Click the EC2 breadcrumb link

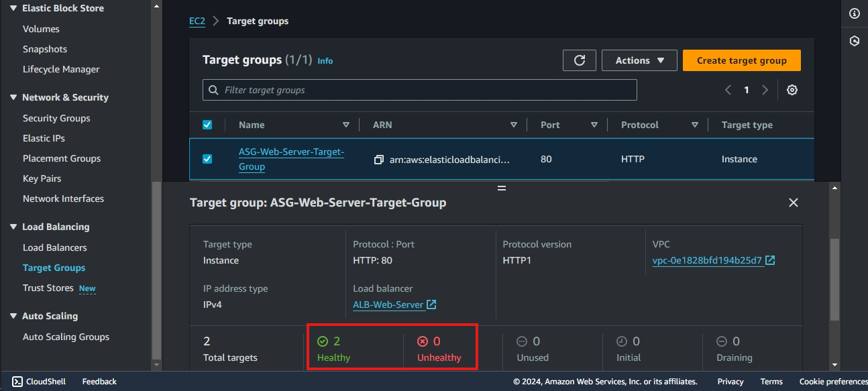pyautogui.click(x=197, y=21)
